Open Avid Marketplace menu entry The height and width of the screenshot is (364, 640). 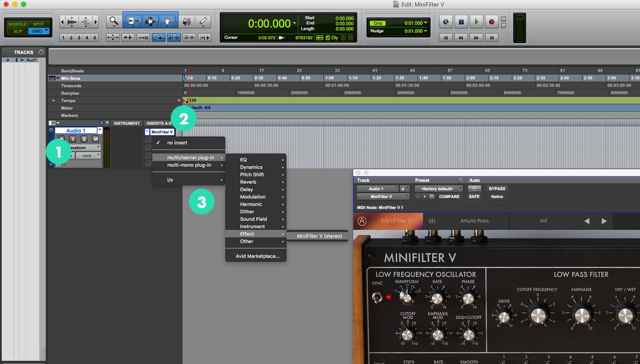coord(256,256)
